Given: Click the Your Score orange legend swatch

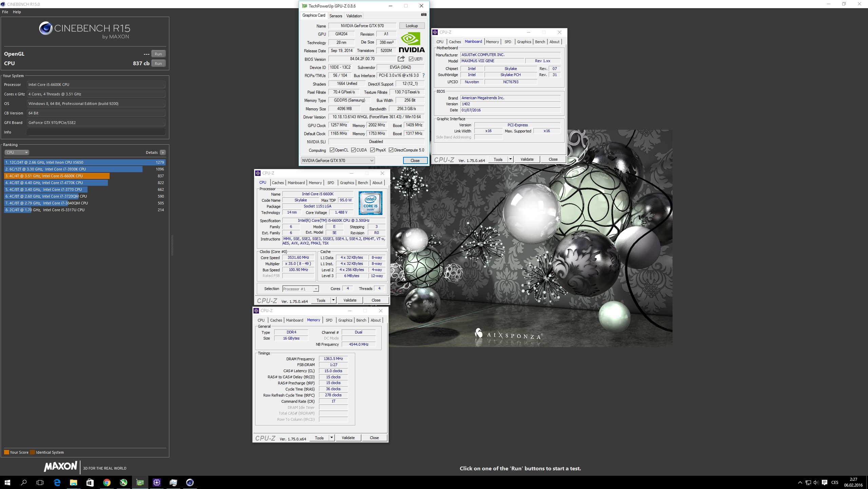Looking at the screenshot, I should pyautogui.click(x=6, y=452).
